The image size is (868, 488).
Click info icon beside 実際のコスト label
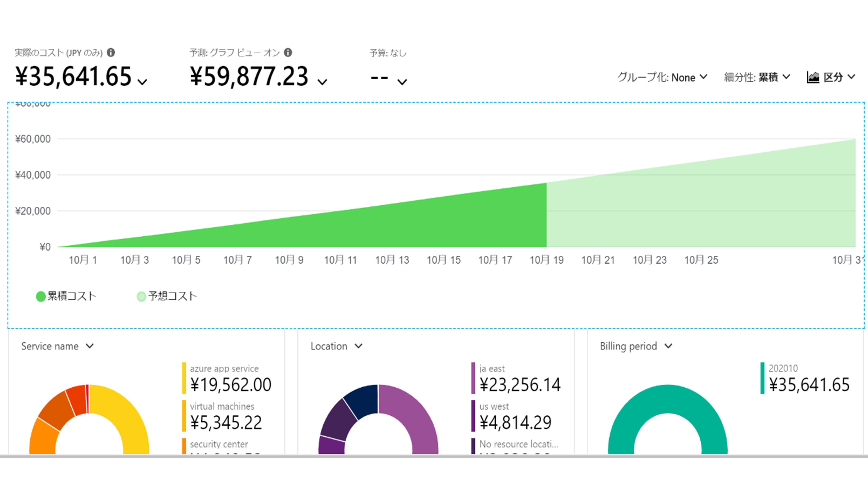(x=111, y=52)
